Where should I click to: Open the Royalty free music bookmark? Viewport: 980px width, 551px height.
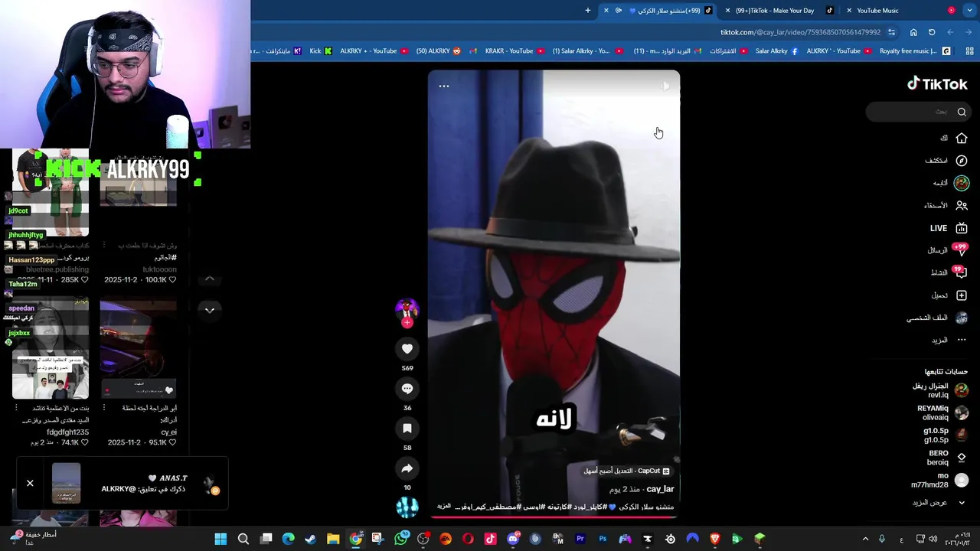pos(914,51)
